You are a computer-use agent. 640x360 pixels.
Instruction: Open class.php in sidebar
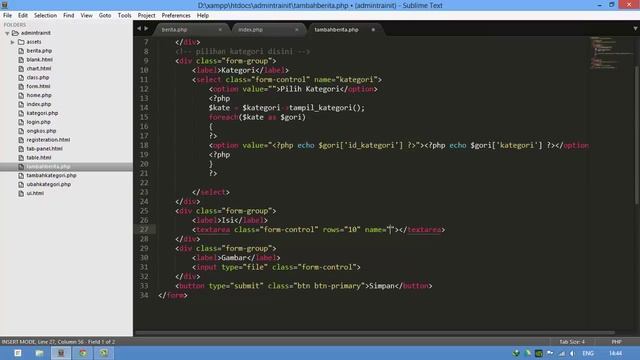click(38, 78)
